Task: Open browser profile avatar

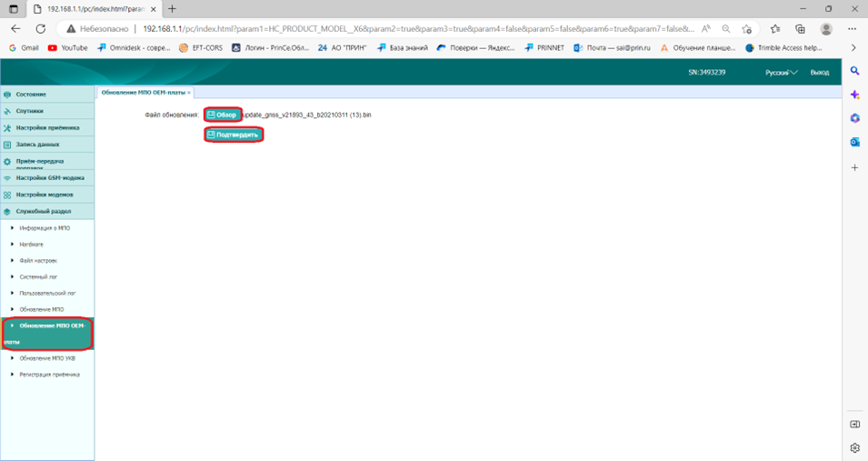Action: click(x=826, y=29)
